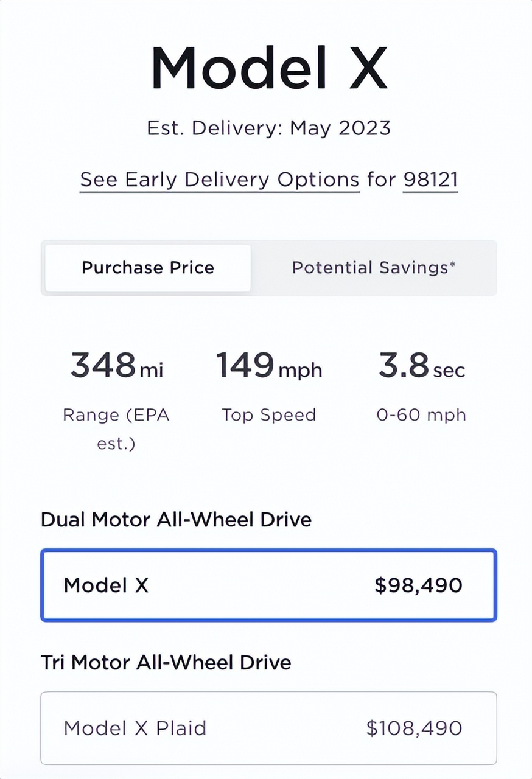
Task: Open the See Early Delivery Options link
Action: [219, 180]
